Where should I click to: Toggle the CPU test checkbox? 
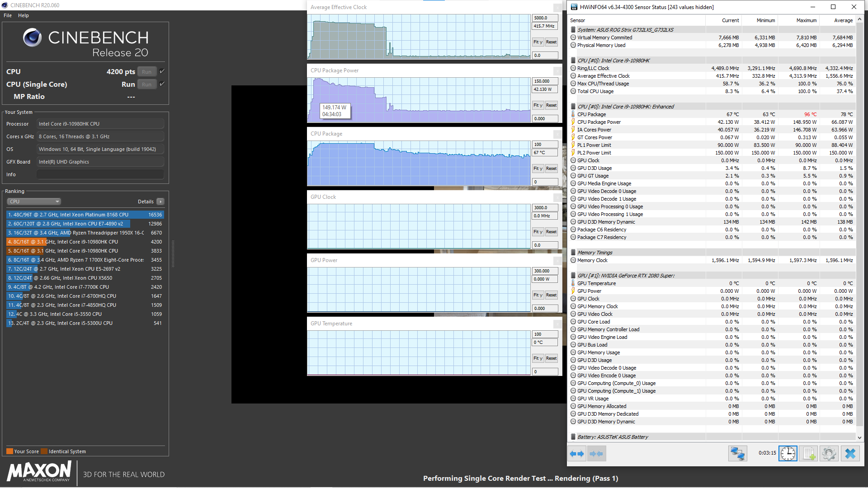click(x=162, y=71)
